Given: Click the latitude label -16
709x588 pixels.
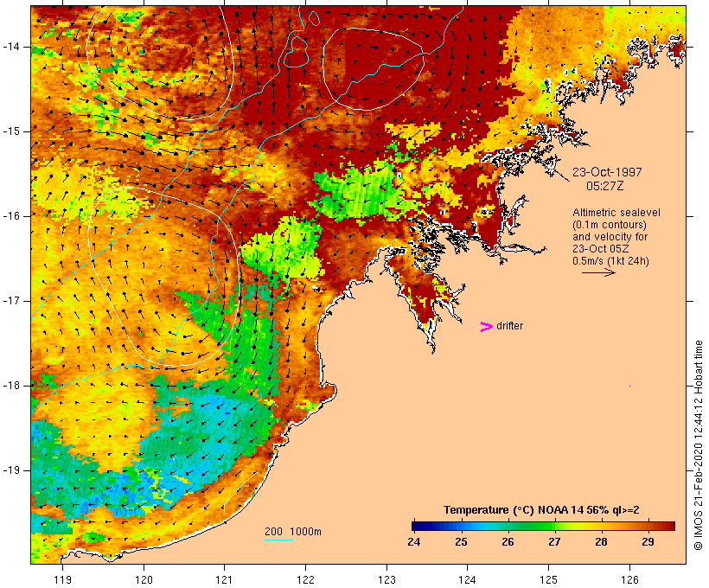Looking at the screenshot, I should (11, 216).
